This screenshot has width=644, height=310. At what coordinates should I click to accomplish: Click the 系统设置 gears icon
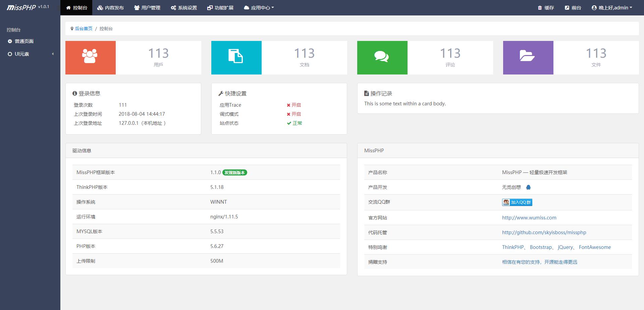[173, 8]
